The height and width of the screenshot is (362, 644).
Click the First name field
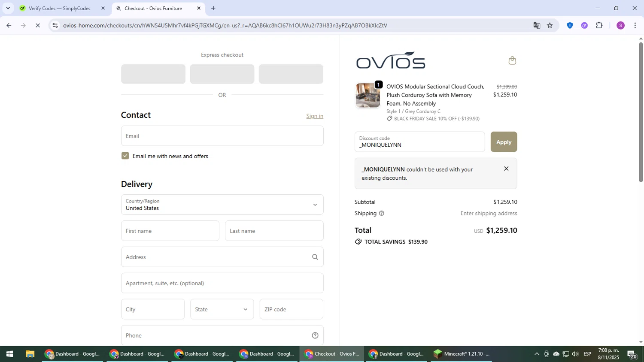pos(170,231)
